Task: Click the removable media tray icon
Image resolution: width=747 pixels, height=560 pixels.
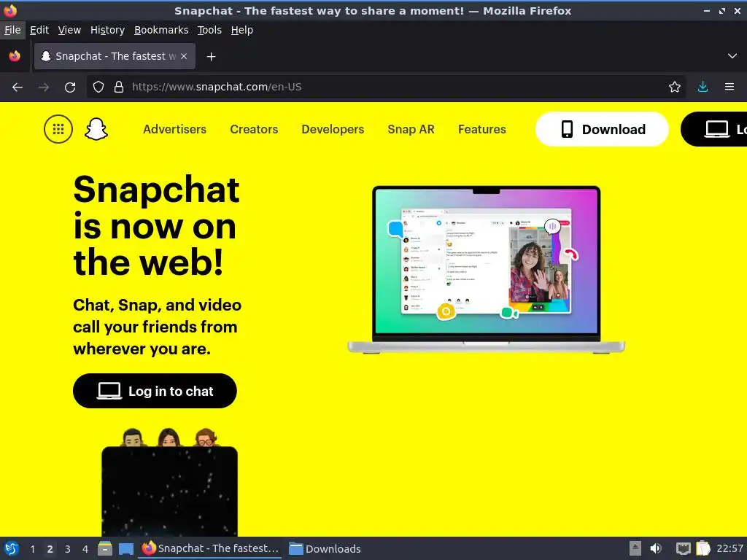Action: [635, 548]
